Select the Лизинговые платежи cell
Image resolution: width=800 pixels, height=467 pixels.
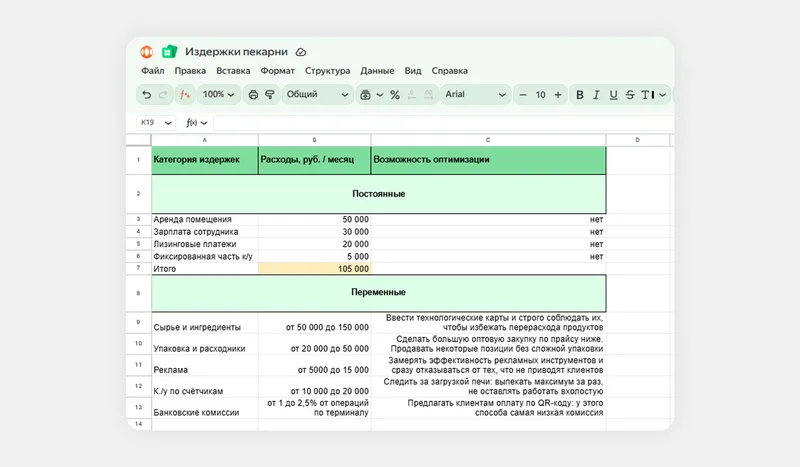click(x=205, y=244)
